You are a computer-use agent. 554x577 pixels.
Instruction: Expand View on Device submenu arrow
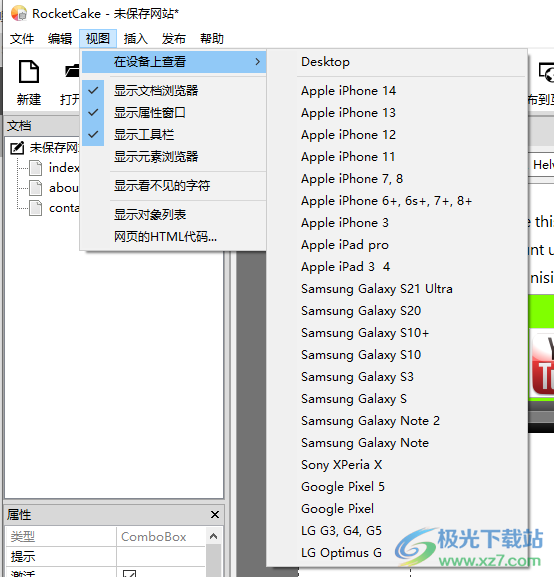pyautogui.click(x=258, y=62)
